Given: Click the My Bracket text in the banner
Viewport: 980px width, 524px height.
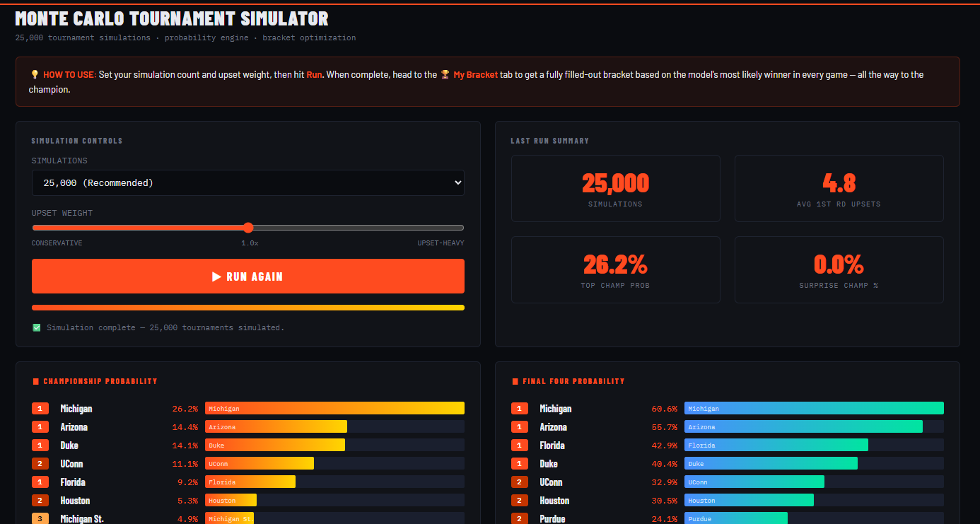Looking at the screenshot, I should tap(476, 74).
